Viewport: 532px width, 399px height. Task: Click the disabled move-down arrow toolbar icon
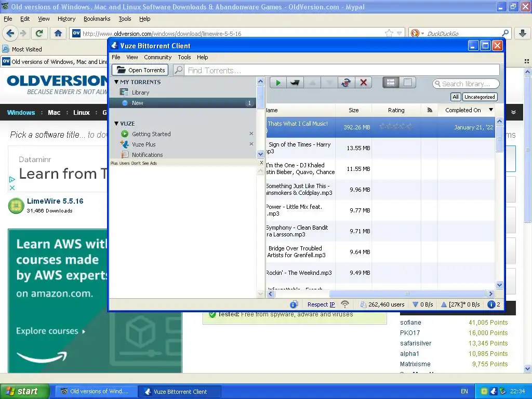(x=329, y=83)
